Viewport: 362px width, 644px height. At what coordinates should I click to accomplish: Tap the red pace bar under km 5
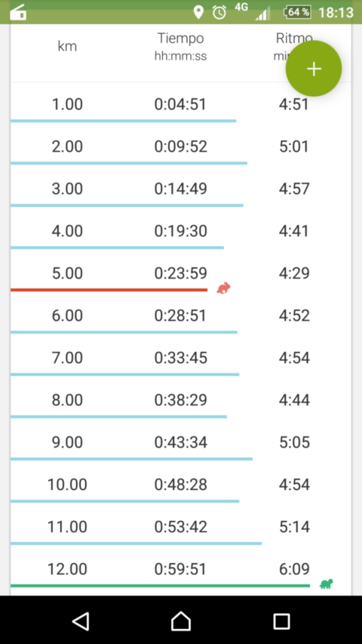point(109,290)
